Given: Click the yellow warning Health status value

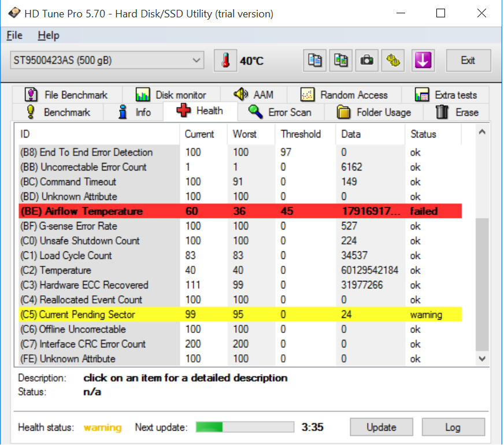Looking at the screenshot, I should pyautogui.click(x=102, y=427).
